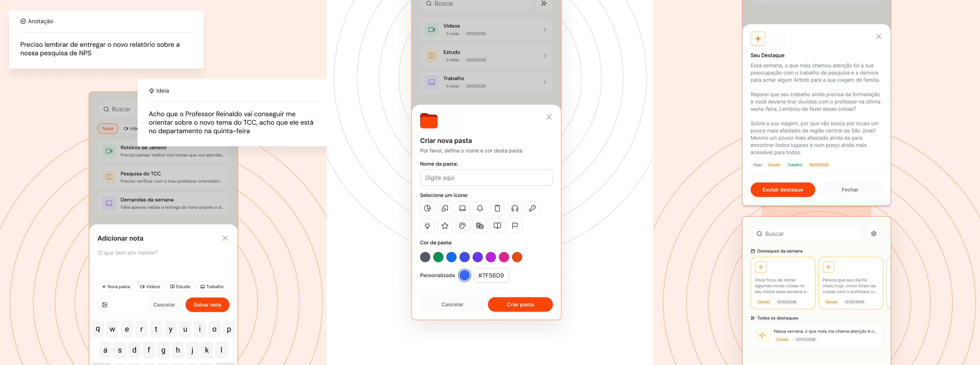Select the Todas filter tab
This screenshot has width=980, height=365.
click(108, 128)
